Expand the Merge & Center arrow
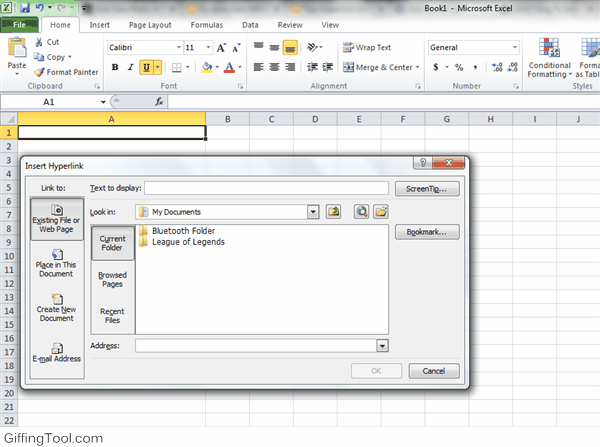The width and height of the screenshot is (600, 447). coord(417,67)
